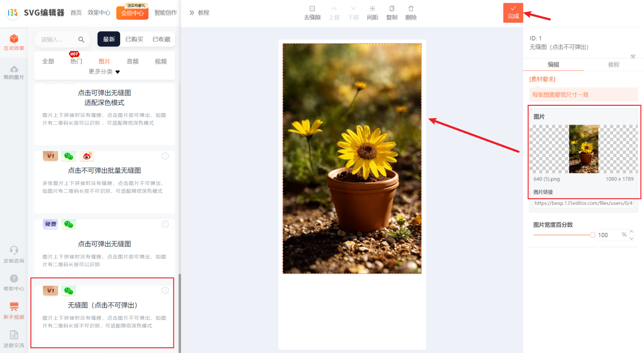Image resolution: width=644 pixels, height=353 pixels.
Task: Click the dimensions text 1080 x 1789
Action: [619, 179]
